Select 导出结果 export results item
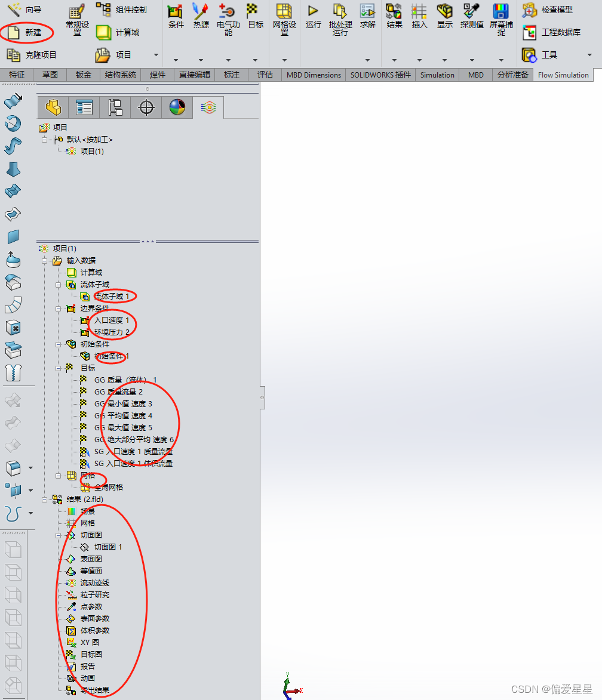The width and height of the screenshot is (602, 700). pos(95,690)
